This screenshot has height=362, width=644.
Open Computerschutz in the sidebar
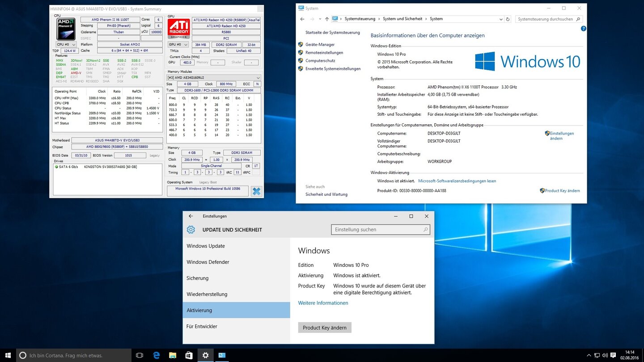click(320, 61)
